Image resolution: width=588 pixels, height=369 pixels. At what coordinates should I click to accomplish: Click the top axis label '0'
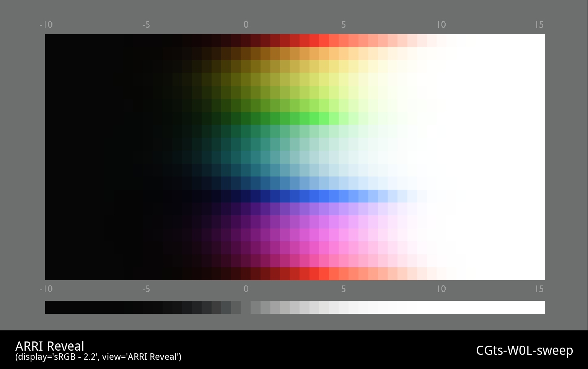click(x=246, y=25)
